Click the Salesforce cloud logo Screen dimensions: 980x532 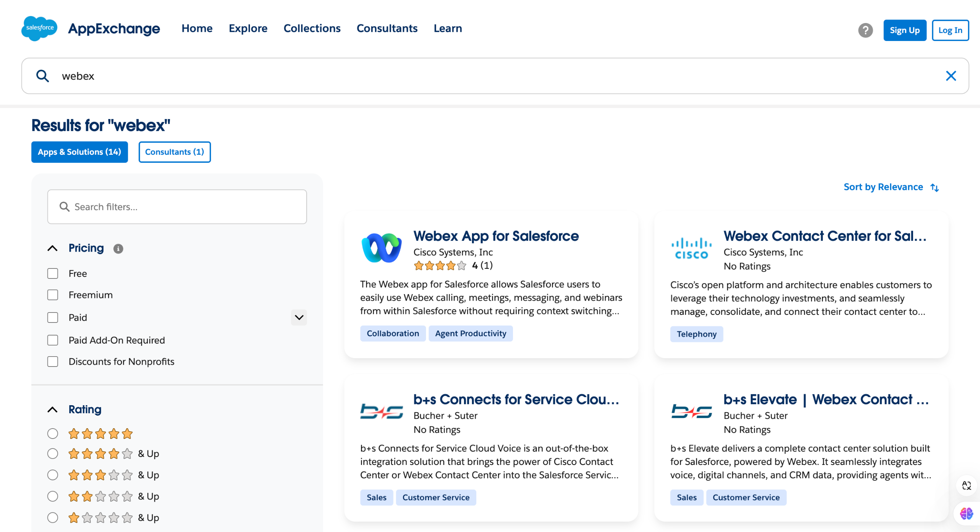tap(39, 28)
